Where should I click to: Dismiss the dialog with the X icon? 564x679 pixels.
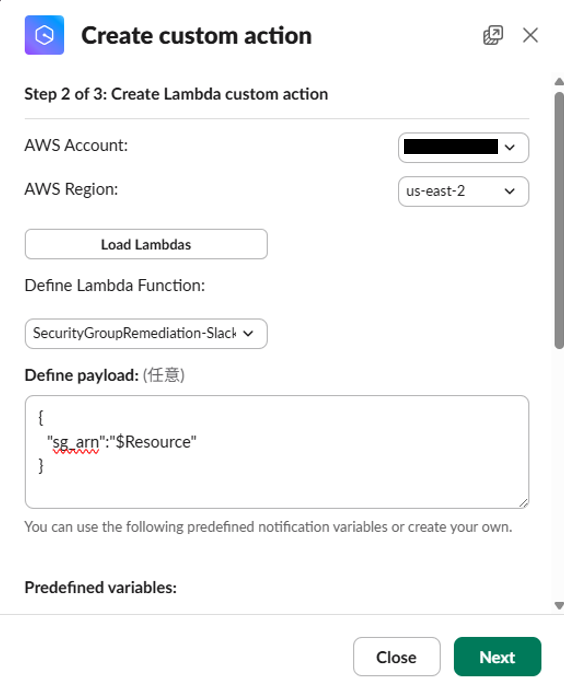pos(530,35)
